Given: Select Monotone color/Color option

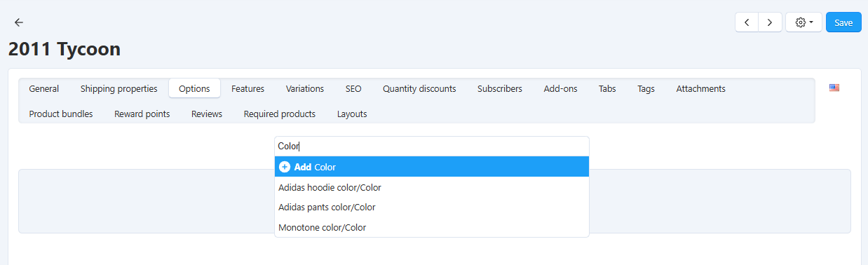Looking at the screenshot, I should tap(432, 227).
